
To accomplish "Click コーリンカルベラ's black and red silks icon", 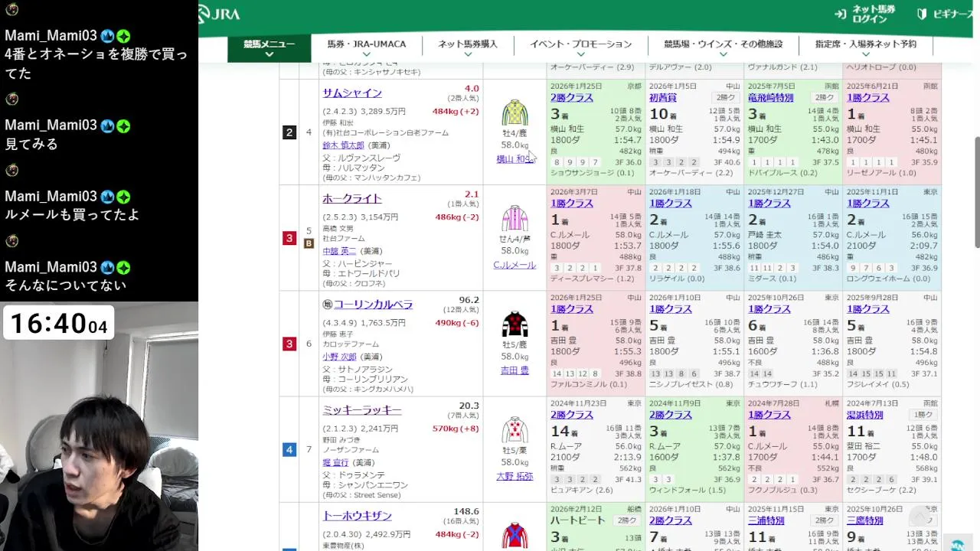I will point(514,324).
